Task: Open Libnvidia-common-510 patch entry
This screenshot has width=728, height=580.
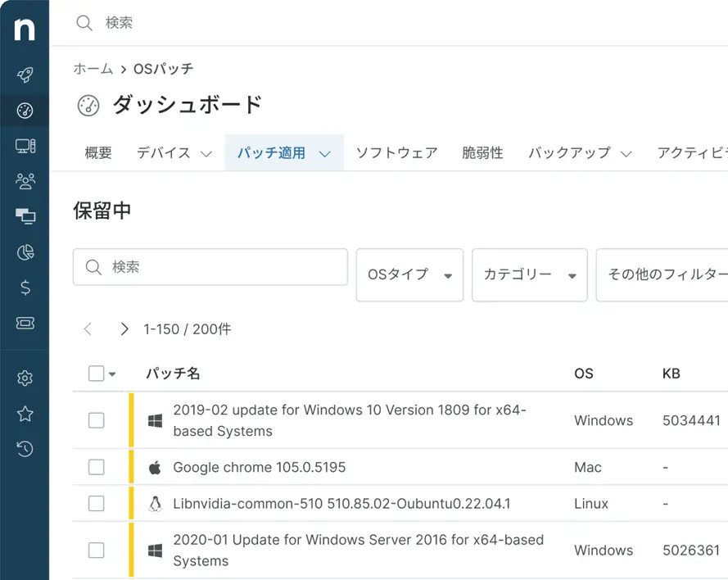Action: pyautogui.click(x=341, y=504)
